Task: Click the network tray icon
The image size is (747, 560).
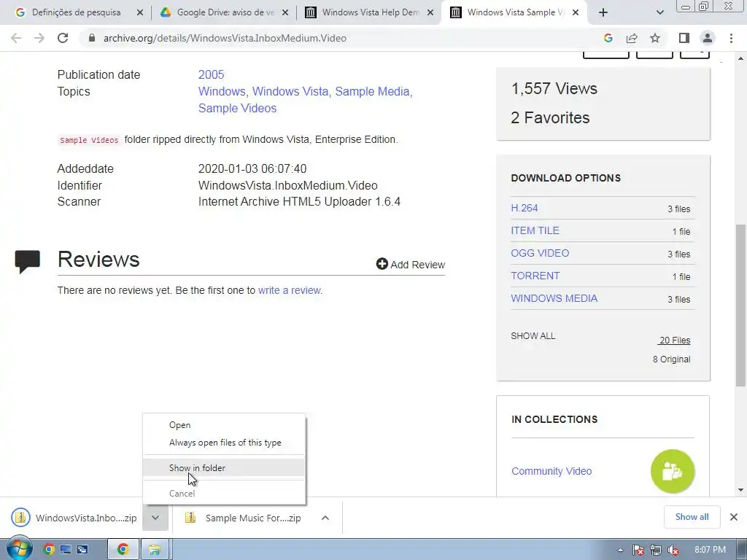Action: 656,550
